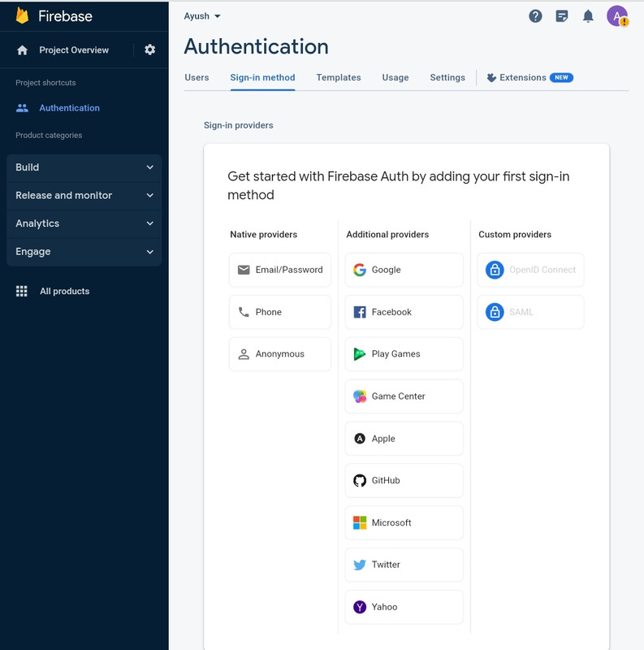Choose the Microsoft provider label

(x=391, y=522)
